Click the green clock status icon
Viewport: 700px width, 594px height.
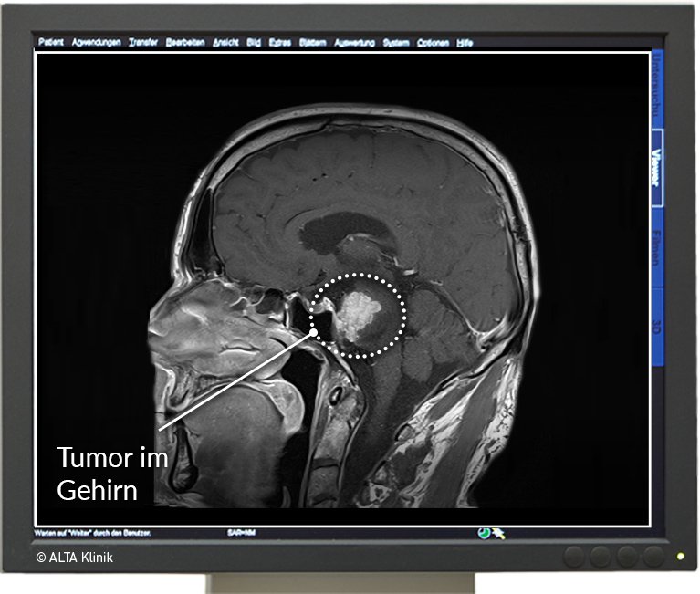click(x=483, y=533)
